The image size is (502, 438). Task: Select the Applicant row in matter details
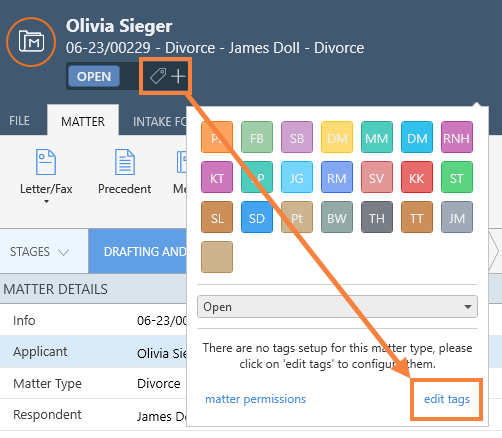coord(93,352)
